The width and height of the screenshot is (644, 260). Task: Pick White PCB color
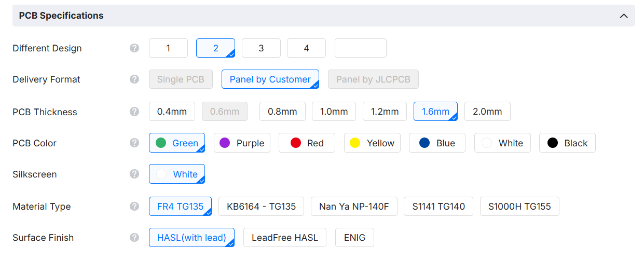pos(502,143)
